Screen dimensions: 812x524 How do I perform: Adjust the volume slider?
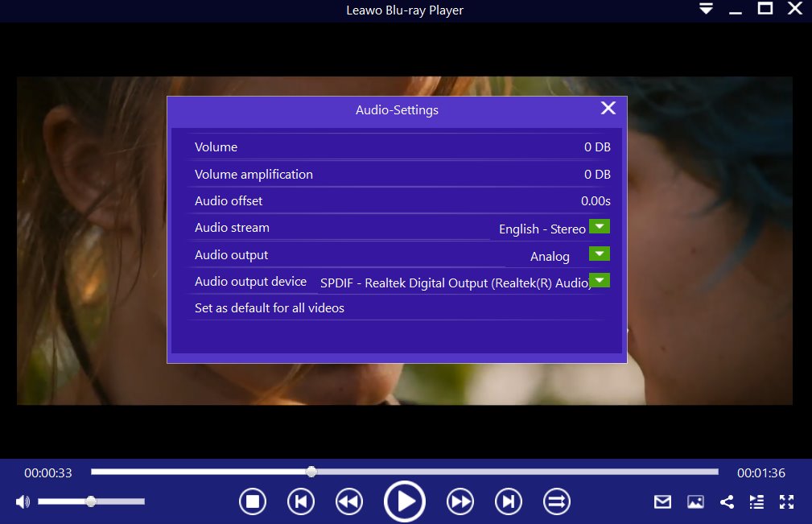point(90,501)
